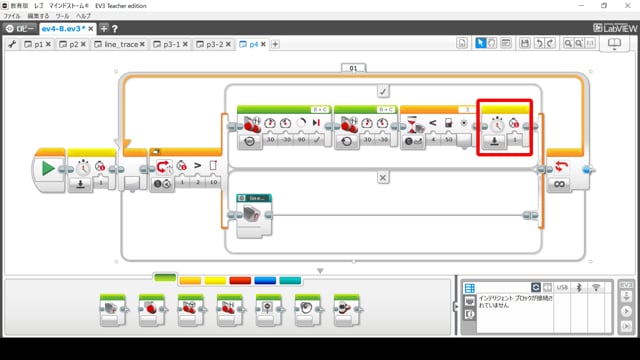Edit degrees value 90 on Move Tank

301,140
